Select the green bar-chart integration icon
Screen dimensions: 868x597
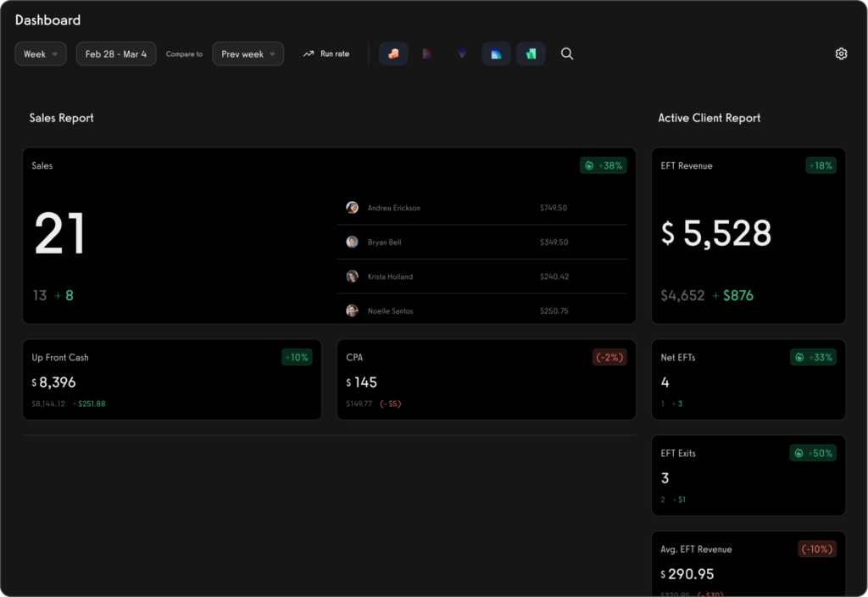(531, 53)
